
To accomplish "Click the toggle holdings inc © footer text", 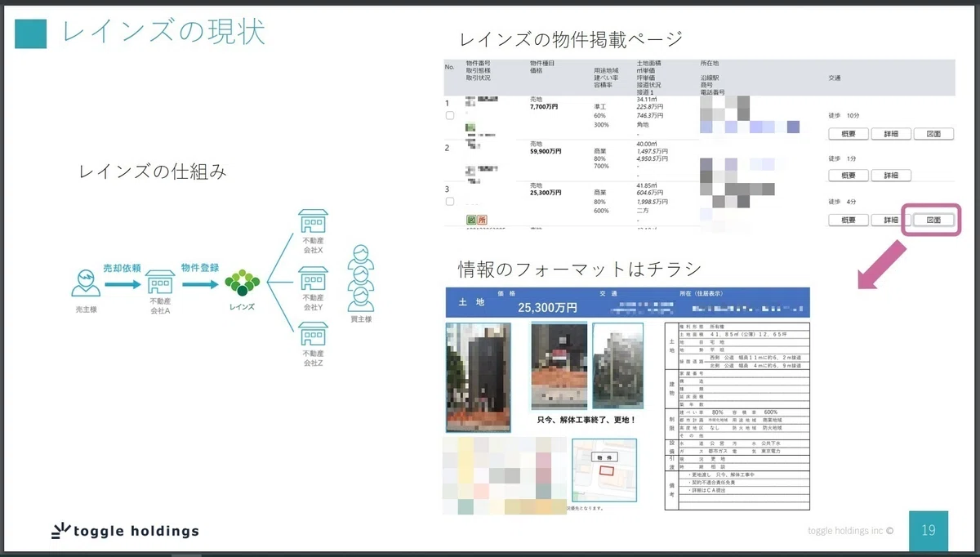I will (850, 531).
